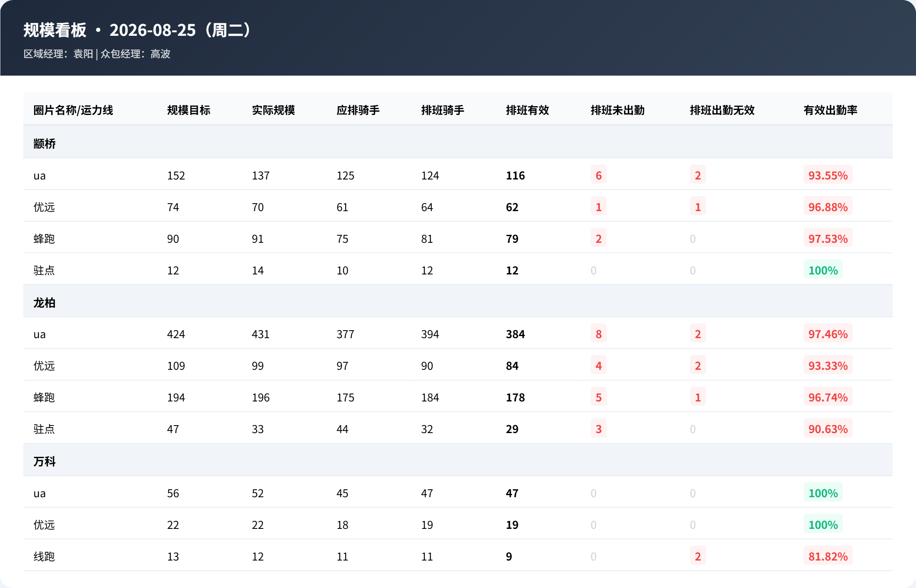Click 排班有效 value 62

(x=512, y=207)
